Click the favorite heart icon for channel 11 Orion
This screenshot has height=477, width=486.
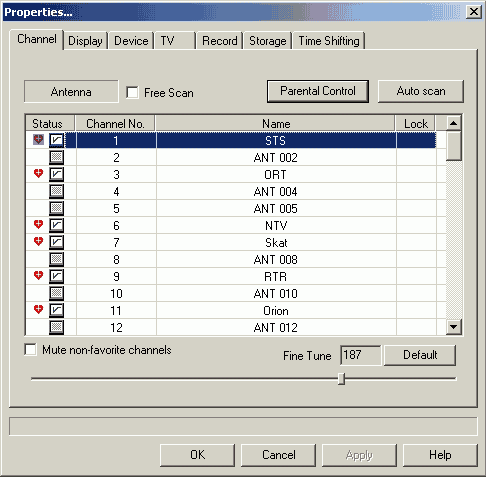[x=38, y=310]
